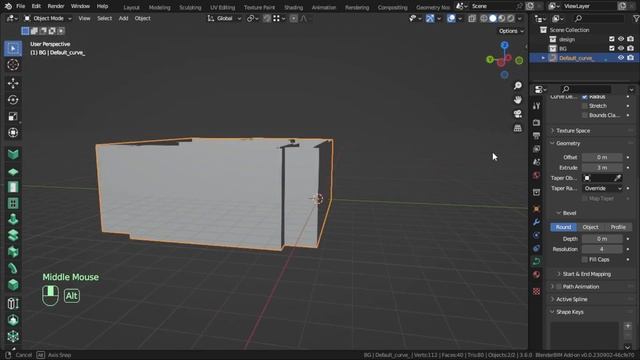Select the BIM window tool
The image size is (640, 360).
point(13,203)
